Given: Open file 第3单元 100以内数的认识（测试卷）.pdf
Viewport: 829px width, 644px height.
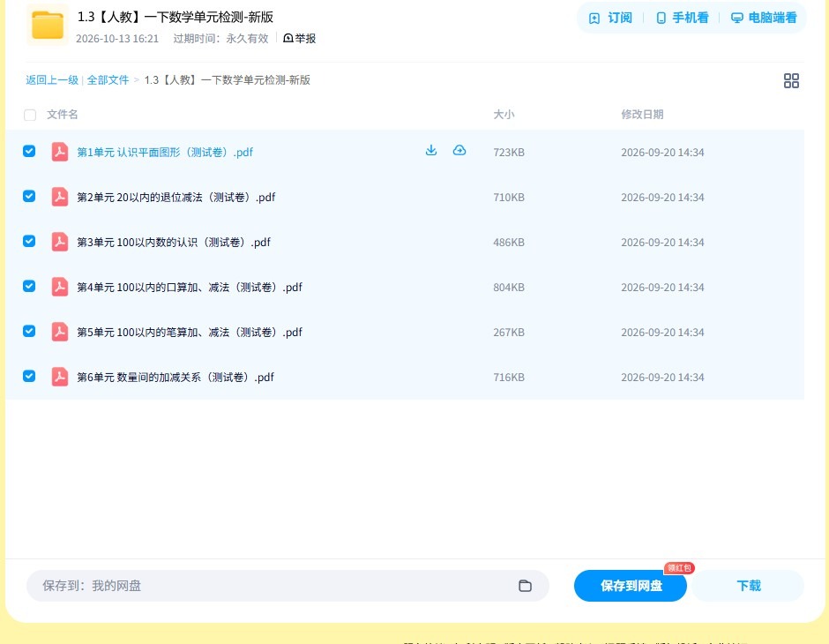Looking at the screenshot, I should [174, 242].
